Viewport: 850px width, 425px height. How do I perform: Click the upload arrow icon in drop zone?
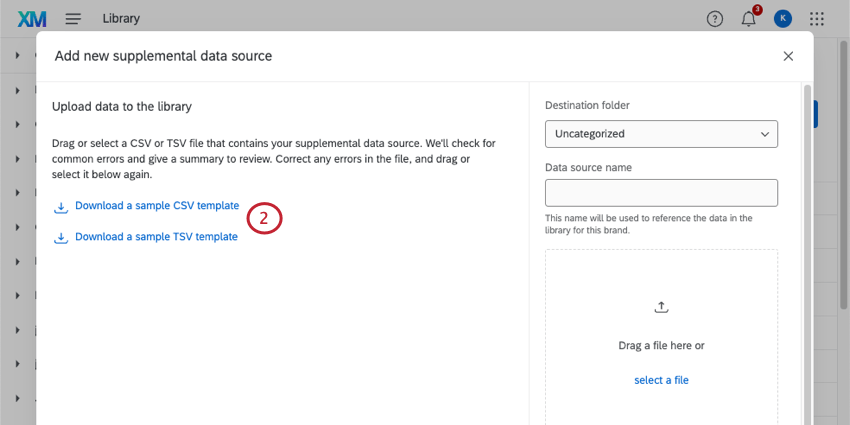coord(661,307)
